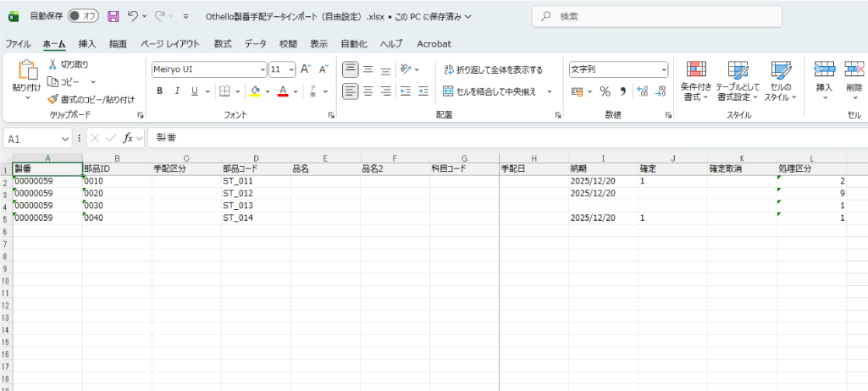Toggle the AutoSave switch
Image resolution: width=868 pixels, height=391 pixels.
click(83, 16)
